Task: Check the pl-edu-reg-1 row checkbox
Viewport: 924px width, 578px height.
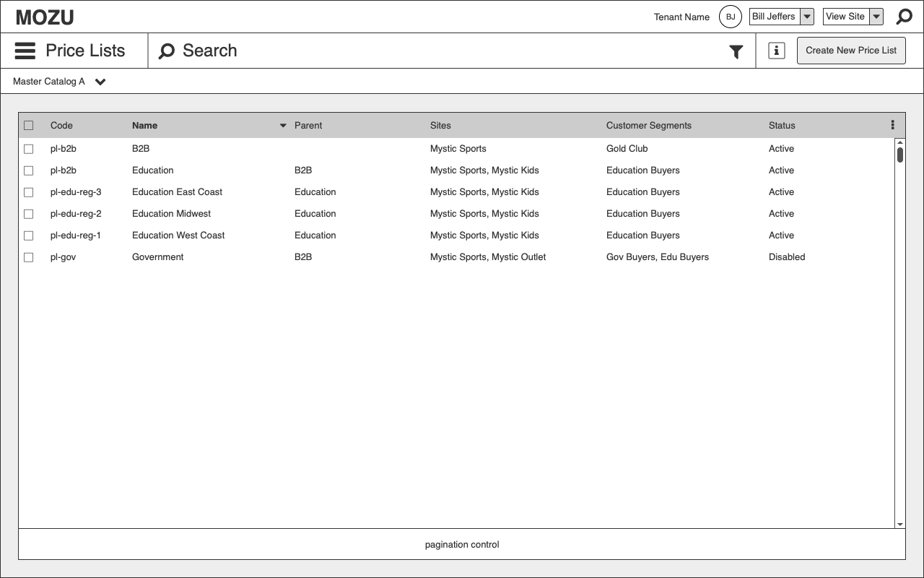Action: [29, 236]
